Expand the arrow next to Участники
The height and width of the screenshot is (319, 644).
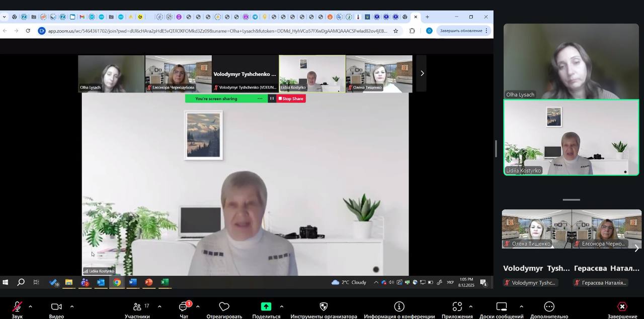159,306
